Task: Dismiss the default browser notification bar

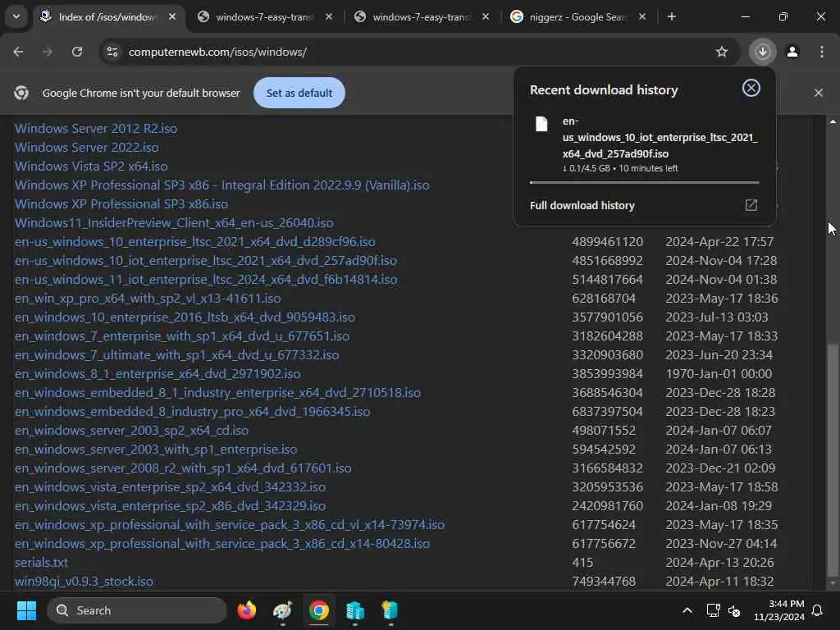Action: (819, 93)
